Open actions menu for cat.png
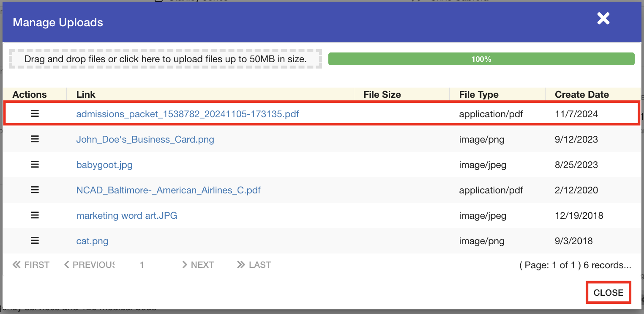 tap(35, 241)
